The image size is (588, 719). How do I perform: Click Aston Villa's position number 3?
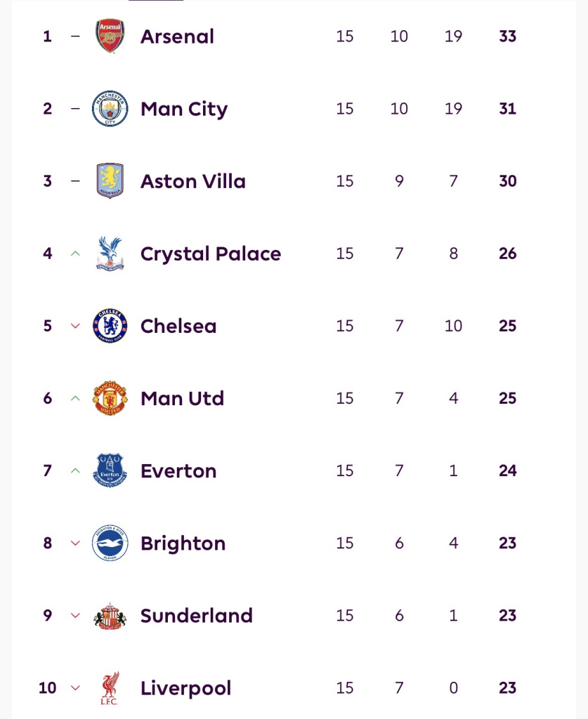coord(47,181)
